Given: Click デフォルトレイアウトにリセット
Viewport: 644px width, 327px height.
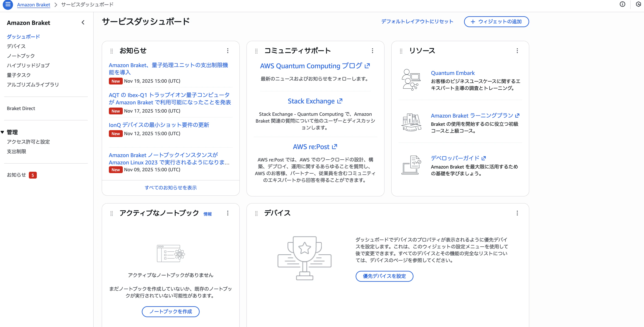Looking at the screenshot, I should click(417, 21).
